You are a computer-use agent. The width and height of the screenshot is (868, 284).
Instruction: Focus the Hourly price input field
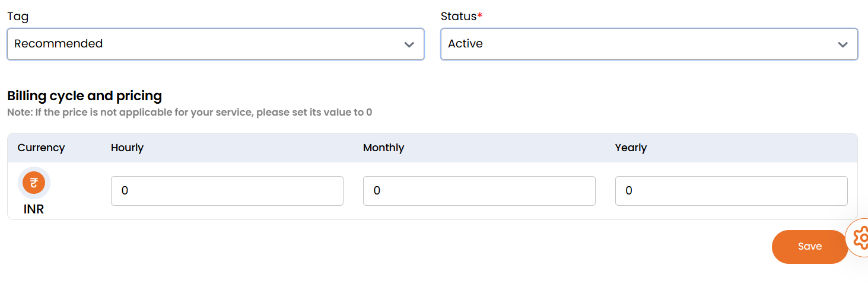[x=227, y=191]
